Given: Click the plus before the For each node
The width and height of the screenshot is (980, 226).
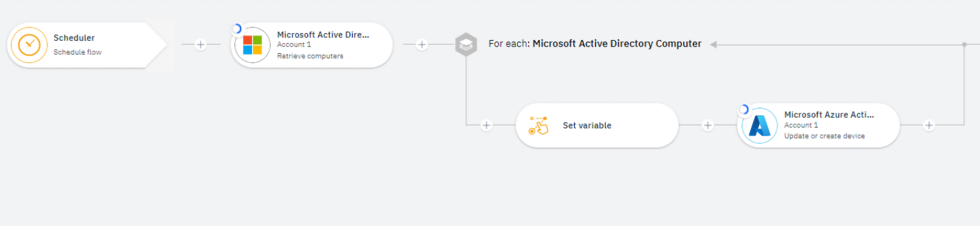Looking at the screenshot, I should (x=422, y=44).
